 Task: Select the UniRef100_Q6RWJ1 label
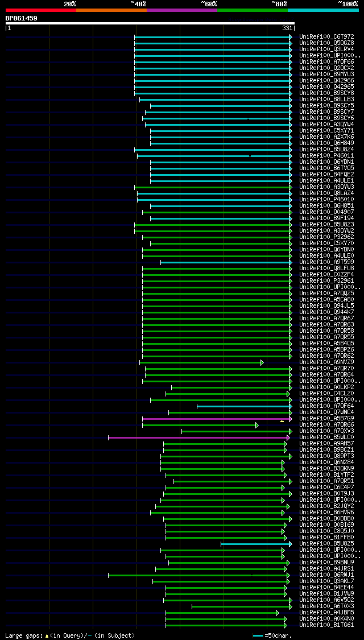tap(326, 575)
